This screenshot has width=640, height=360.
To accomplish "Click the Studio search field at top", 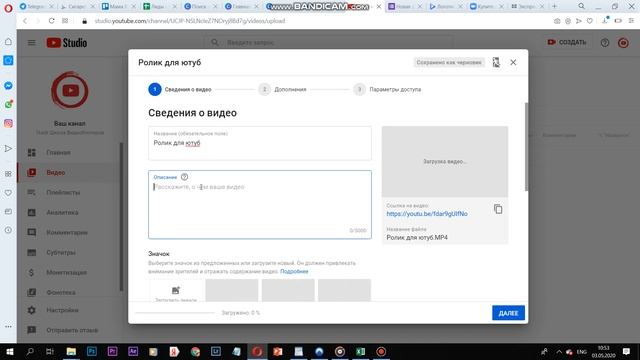I will tap(329, 42).
